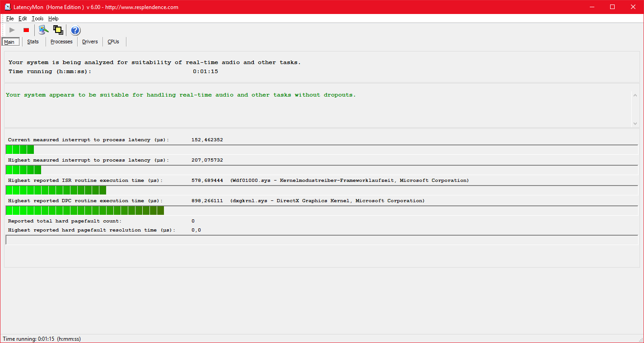Viewport: 644px width, 343px height.
Task: Switch to the Processes tab
Action: (61, 42)
